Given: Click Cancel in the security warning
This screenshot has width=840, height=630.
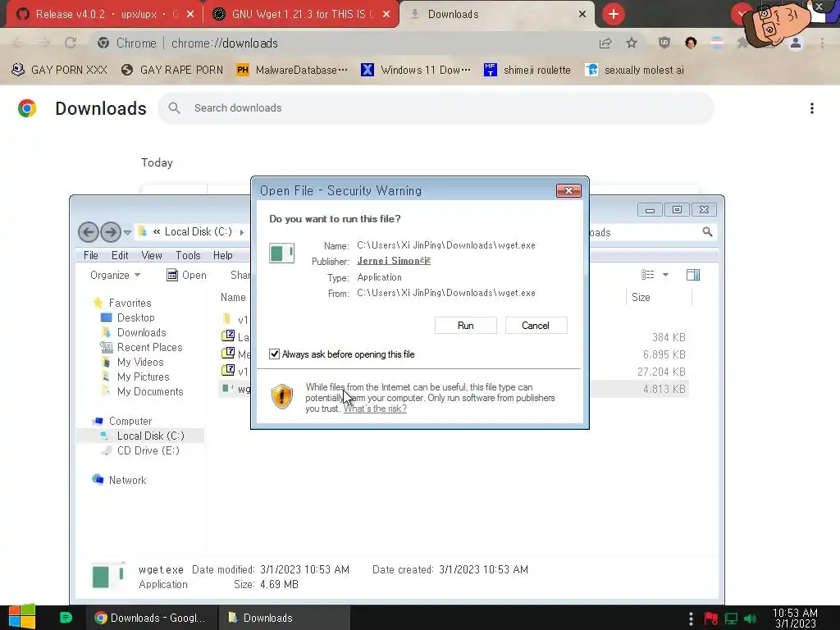Looking at the screenshot, I should click(536, 325).
